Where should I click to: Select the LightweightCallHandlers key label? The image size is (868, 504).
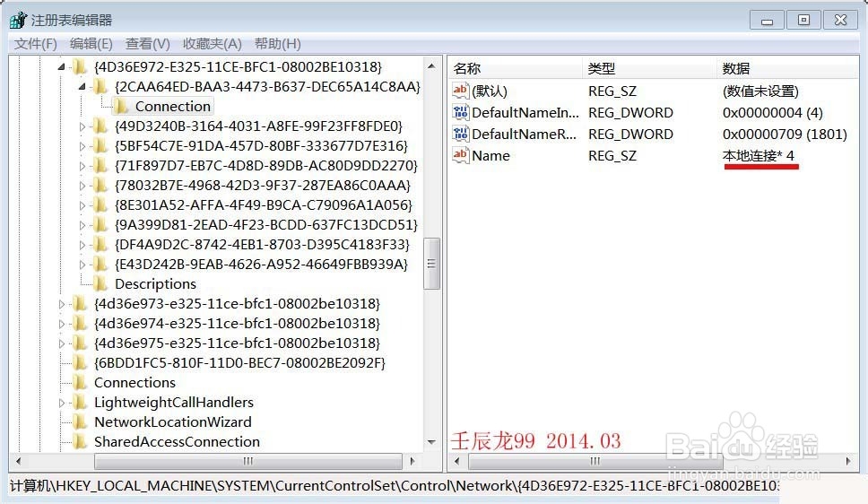click(174, 403)
